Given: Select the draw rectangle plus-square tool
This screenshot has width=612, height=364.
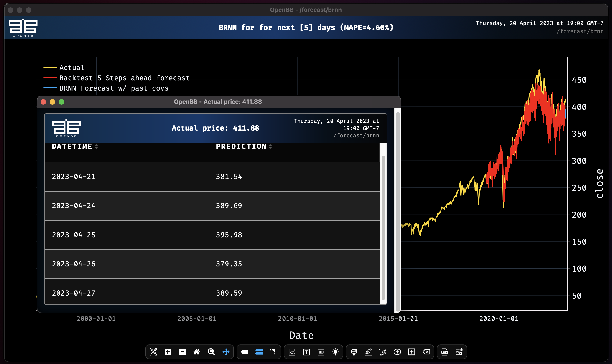Looking at the screenshot, I should tap(412, 352).
